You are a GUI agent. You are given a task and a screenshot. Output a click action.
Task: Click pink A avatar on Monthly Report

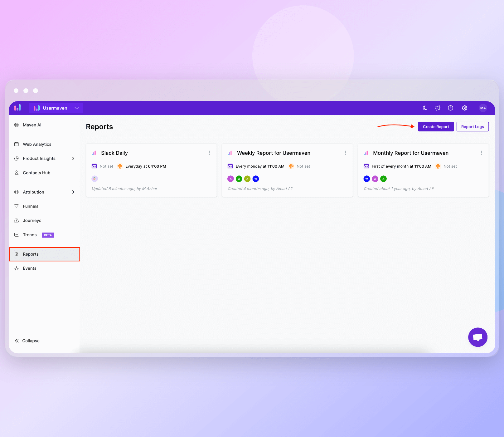coord(375,179)
